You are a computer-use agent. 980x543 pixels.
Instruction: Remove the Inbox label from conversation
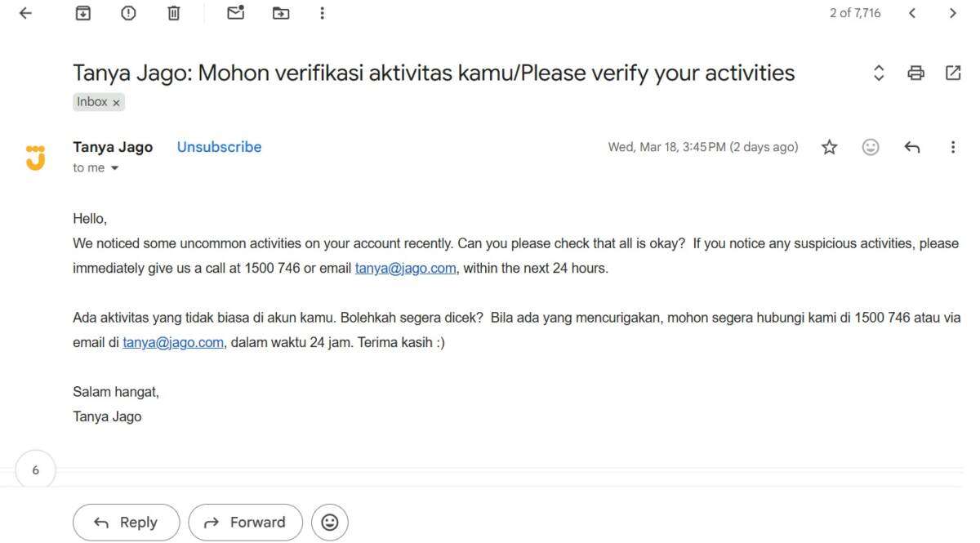click(x=116, y=103)
